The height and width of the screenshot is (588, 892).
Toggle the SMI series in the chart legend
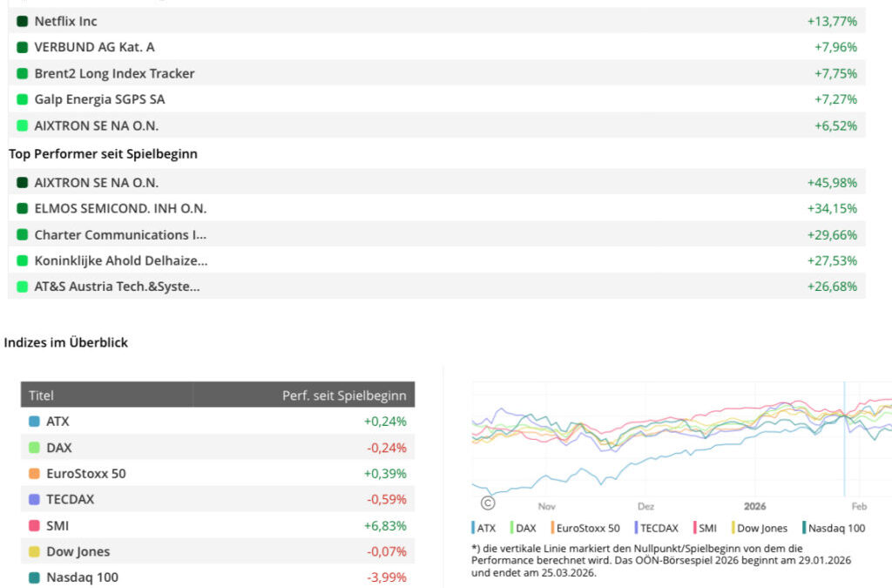coord(705,528)
